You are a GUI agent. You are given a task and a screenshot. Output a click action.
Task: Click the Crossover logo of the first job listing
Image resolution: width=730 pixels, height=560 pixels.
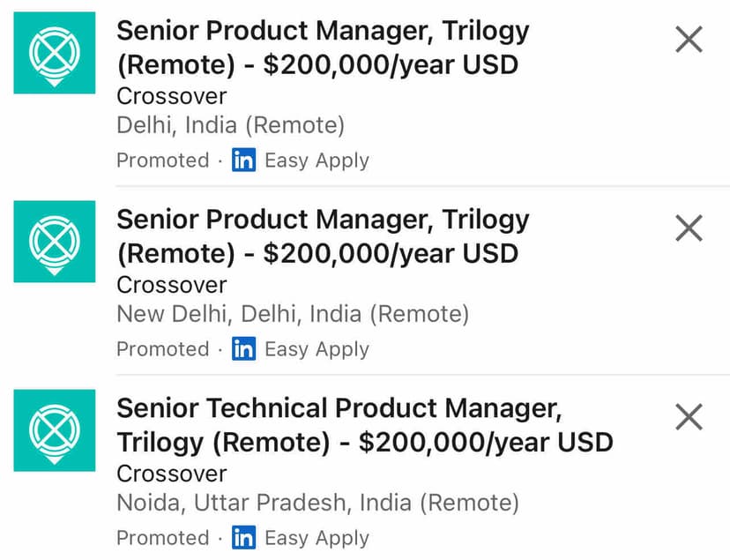point(55,53)
